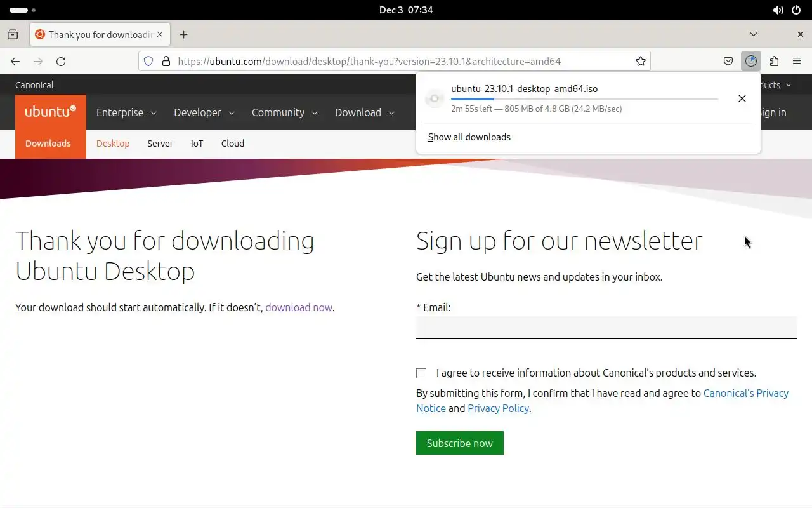Open the Extensions puzzle icon
Viewport: 812px width, 508px height.
click(x=774, y=62)
